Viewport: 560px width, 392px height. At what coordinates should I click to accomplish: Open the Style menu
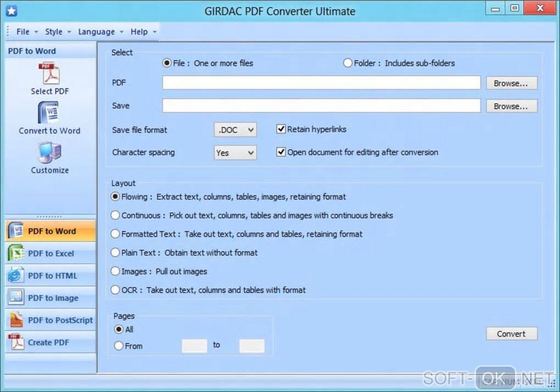[58, 32]
